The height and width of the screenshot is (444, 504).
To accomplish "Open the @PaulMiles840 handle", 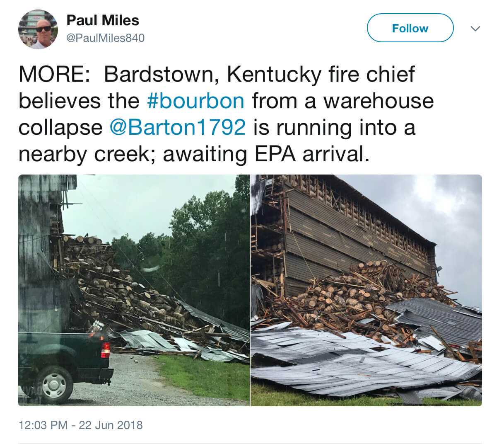I will tap(106, 38).
